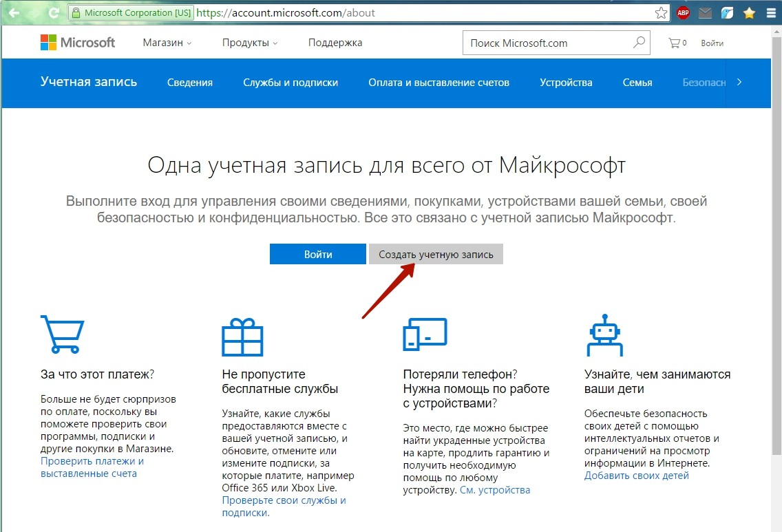Click heading За что этот платеж?
Image resolution: width=782 pixels, height=532 pixels.
[97, 374]
